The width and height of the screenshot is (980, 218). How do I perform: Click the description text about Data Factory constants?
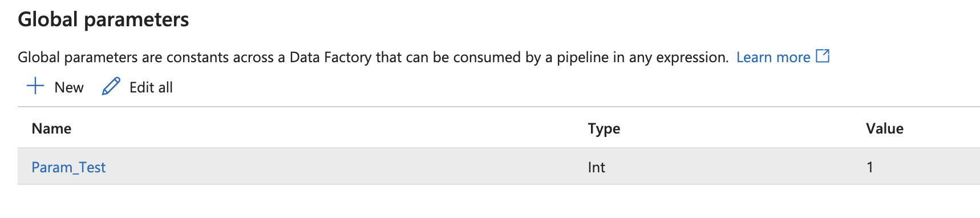tap(373, 57)
